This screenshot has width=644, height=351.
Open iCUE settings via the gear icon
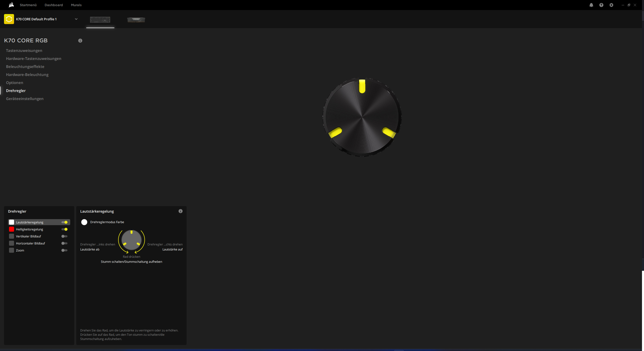coord(611,5)
